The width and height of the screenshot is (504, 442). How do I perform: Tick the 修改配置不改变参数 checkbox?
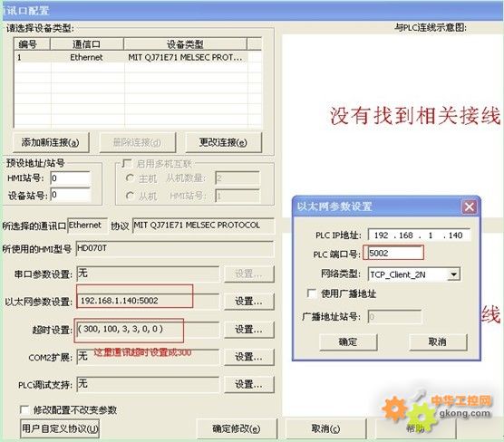(x=24, y=410)
